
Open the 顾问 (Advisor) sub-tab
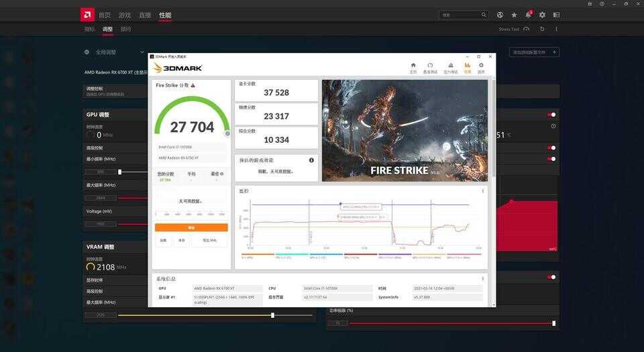[125, 29]
